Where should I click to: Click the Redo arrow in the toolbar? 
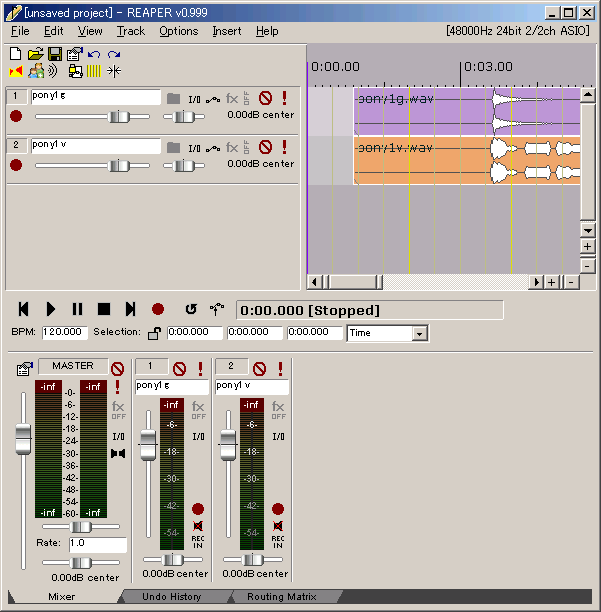point(114,53)
